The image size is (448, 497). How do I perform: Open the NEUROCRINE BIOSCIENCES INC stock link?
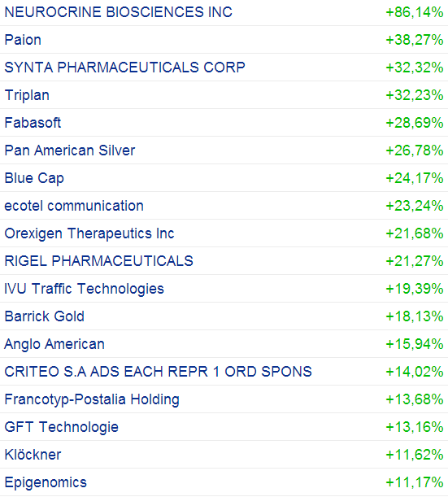(x=118, y=12)
